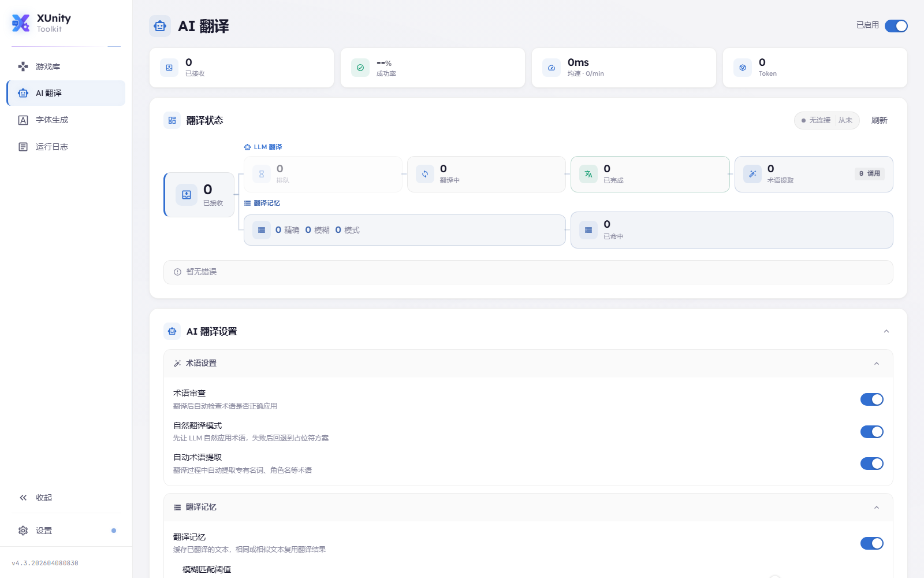Click the version text v4.3.202604080830

45,563
